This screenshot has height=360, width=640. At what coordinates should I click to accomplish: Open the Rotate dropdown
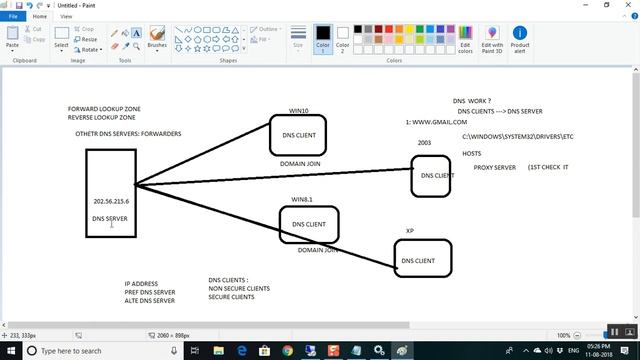pyautogui.click(x=88, y=49)
